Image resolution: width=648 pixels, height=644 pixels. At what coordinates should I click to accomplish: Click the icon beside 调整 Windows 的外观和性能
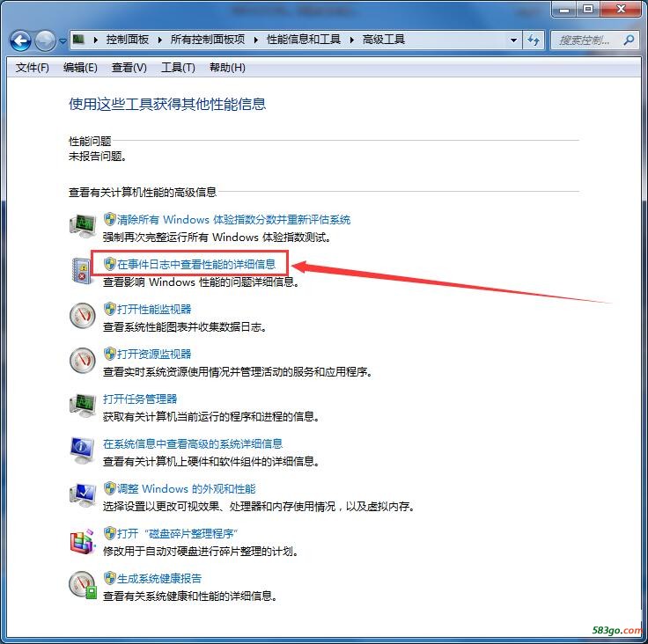[x=83, y=494]
